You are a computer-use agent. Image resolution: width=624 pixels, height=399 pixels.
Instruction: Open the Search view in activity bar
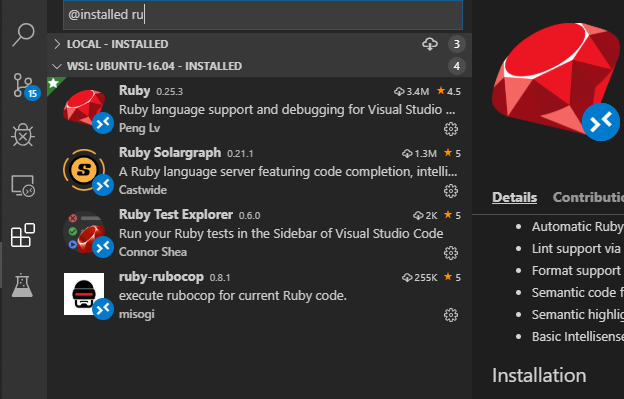[x=23, y=35]
